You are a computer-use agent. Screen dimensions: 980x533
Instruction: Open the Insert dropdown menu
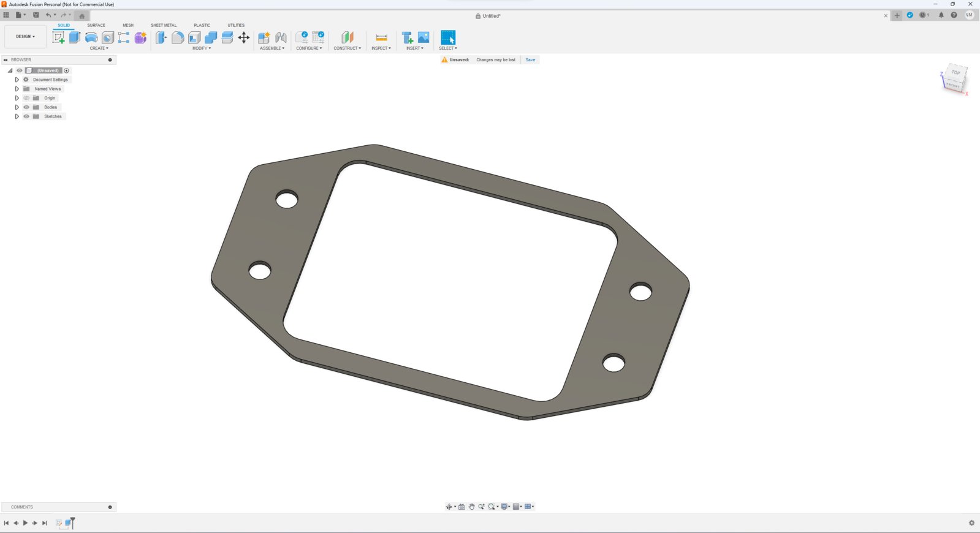[x=415, y=48]
